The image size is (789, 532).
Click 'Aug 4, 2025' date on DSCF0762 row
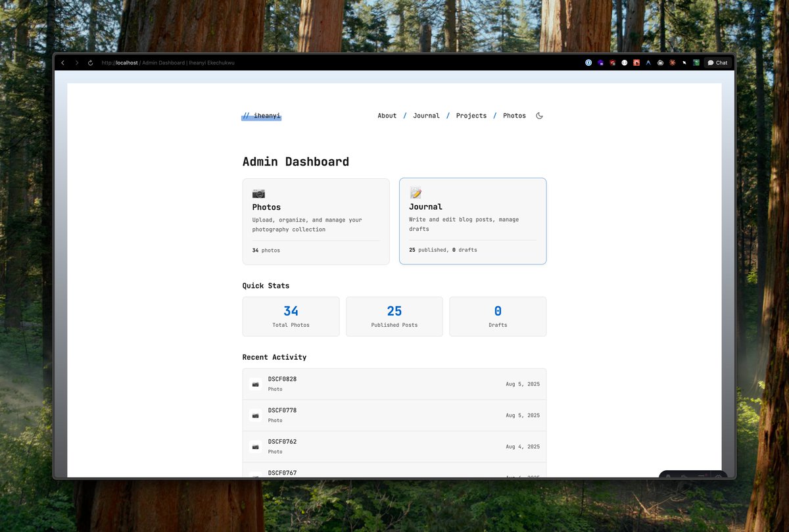(523, 447)
